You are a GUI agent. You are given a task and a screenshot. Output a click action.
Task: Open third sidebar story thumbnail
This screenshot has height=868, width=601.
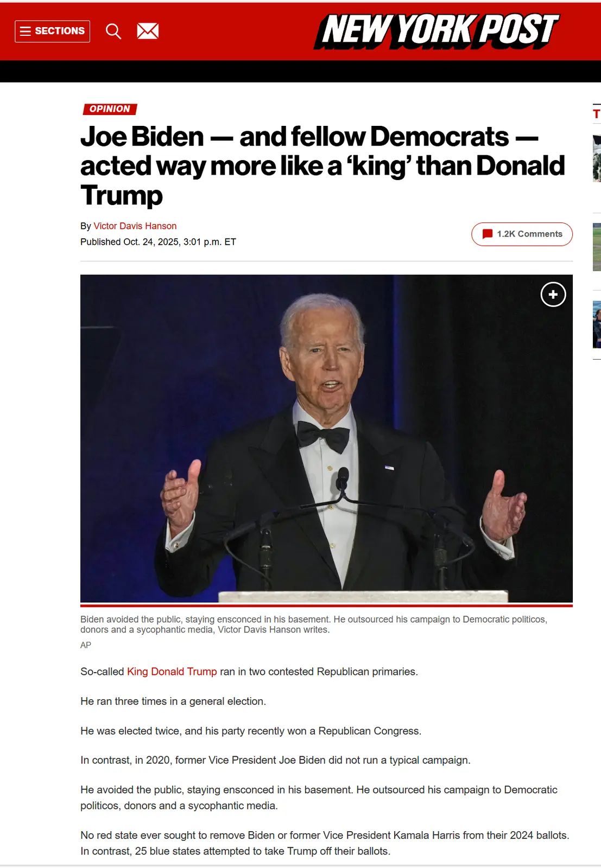pyautogui.click(x=597, y=324)
